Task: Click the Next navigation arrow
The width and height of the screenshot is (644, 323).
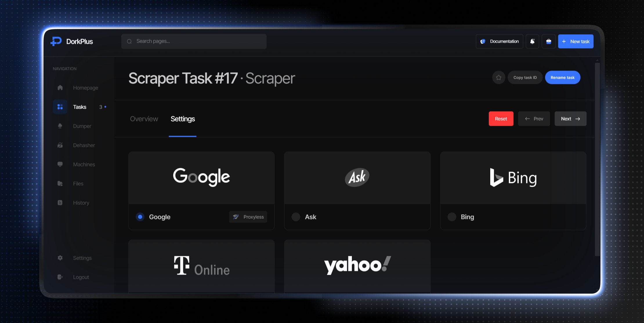Action: coord(570,119)
